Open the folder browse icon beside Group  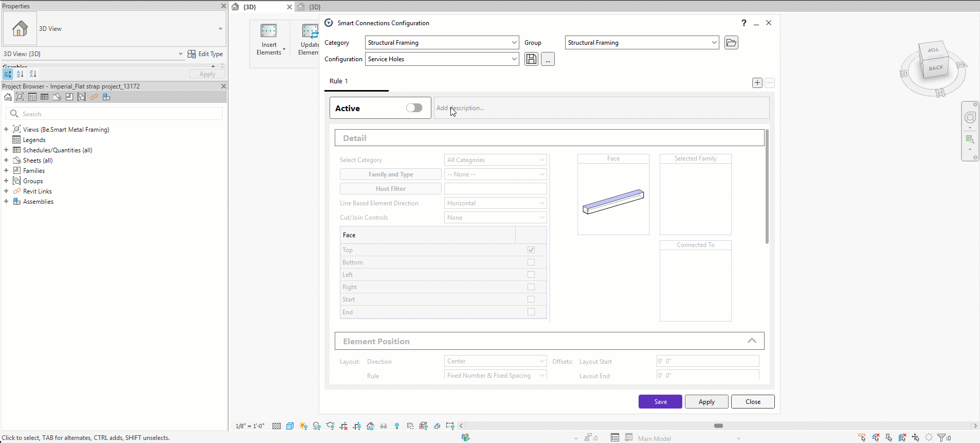pyautogui.click(x=731, y=43)
